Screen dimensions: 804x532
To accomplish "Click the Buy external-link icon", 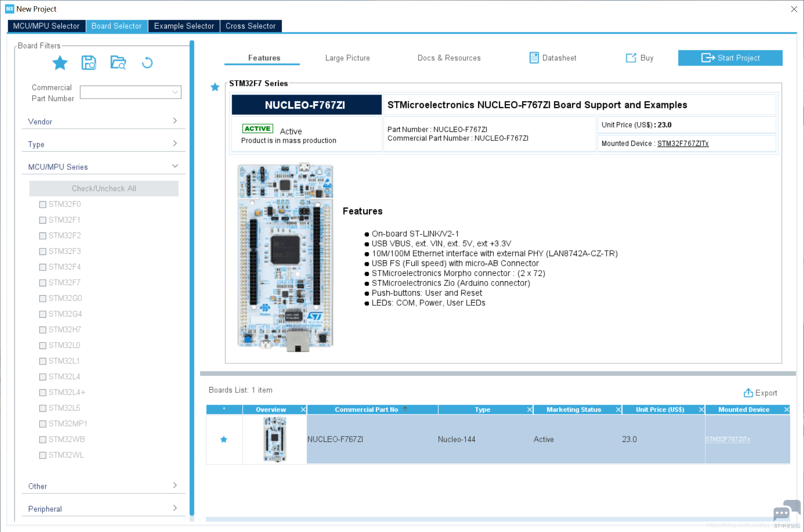I will [x=631, y=58].
